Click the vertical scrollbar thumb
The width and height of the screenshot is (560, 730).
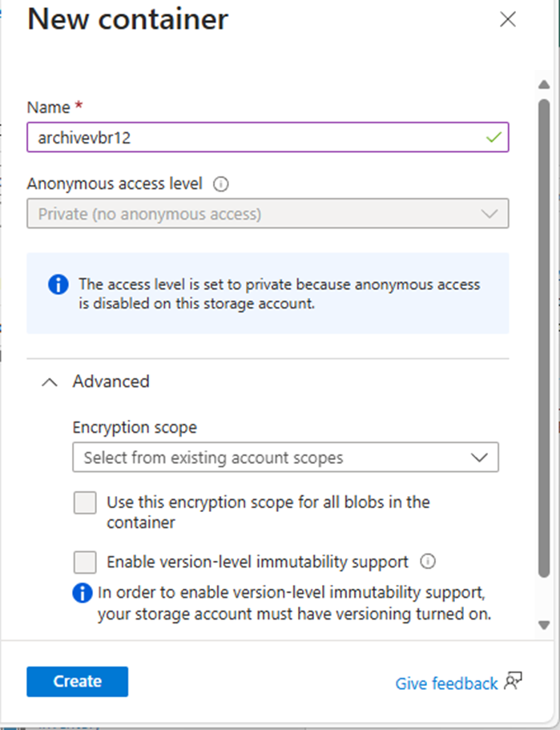pyautogui.click(x=544, y=338)
